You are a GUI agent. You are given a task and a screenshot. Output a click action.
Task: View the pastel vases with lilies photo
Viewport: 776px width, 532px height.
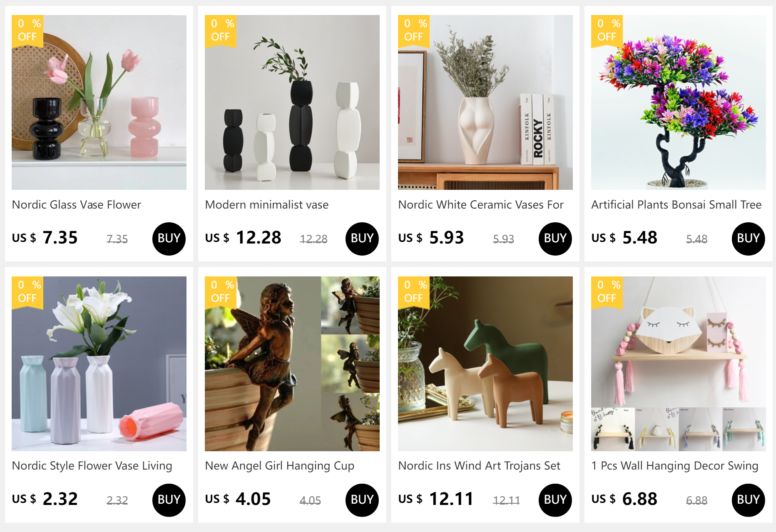click(x=99, y=364)
